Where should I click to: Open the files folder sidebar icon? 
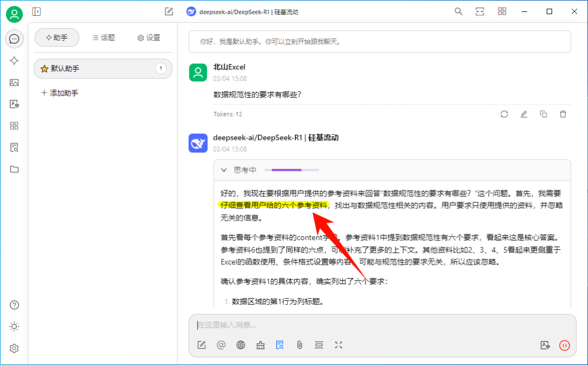pos(14,169)
